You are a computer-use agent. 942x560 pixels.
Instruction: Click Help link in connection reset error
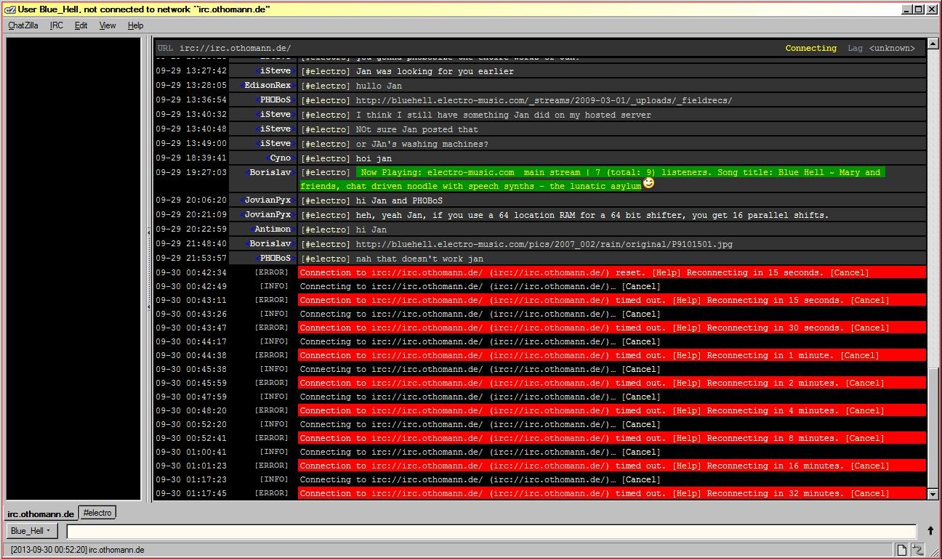(667, 273)
